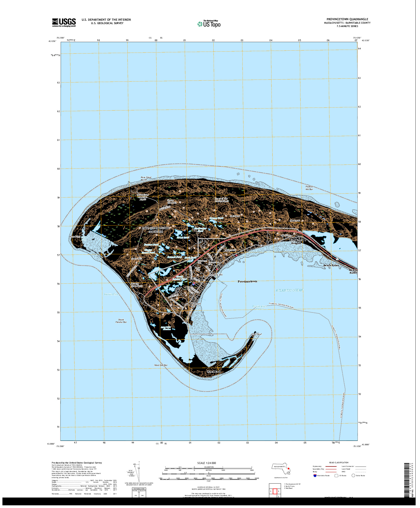Viewport: 420px width, 508px height.
Task: Click the PROVINCETOWN QUADRANGLE title
Action: (347, 19)
